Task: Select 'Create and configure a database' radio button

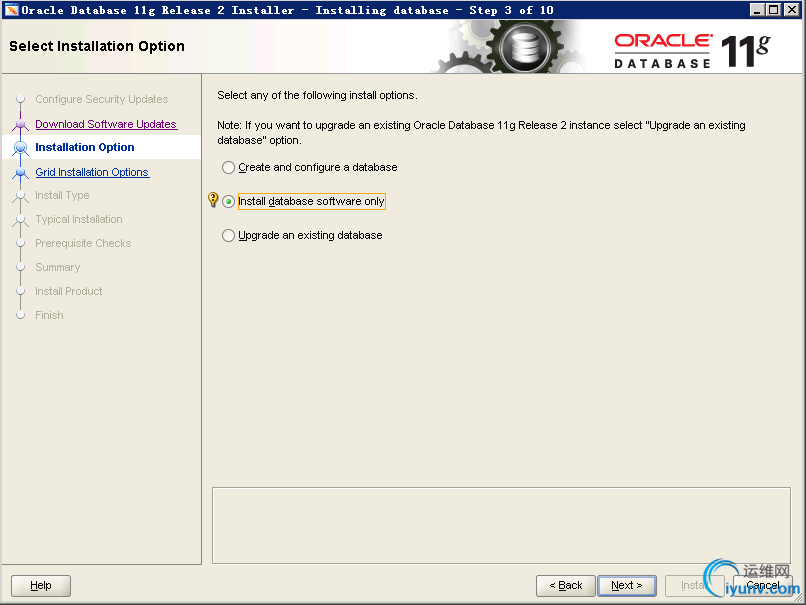Action: pyautogui.click(x=228, y=168)
